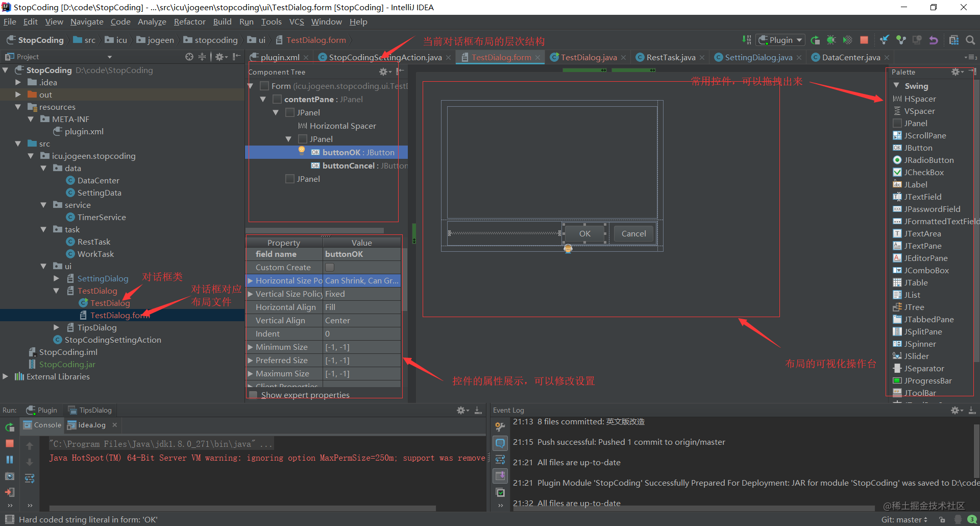The width and height of the screenshot is (980, 526).
Task: Enable Show expert properties checkbox
Action: pos(253,395)
